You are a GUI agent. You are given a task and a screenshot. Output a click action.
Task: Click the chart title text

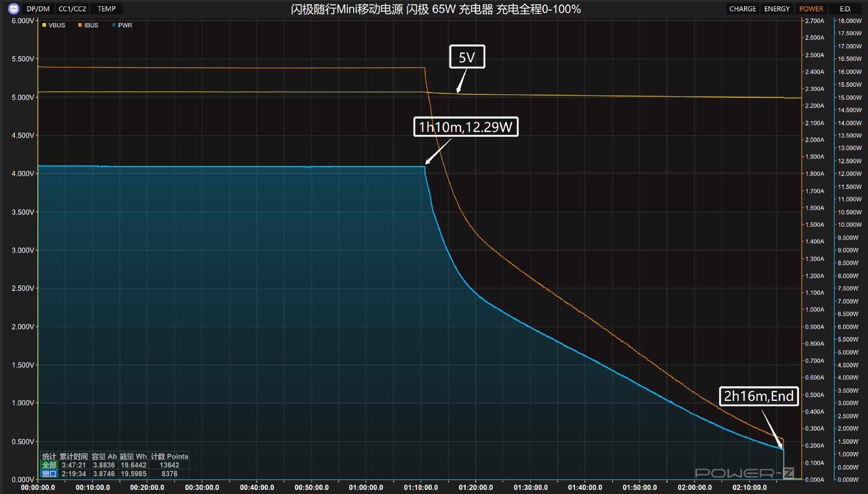pos(436,9)
